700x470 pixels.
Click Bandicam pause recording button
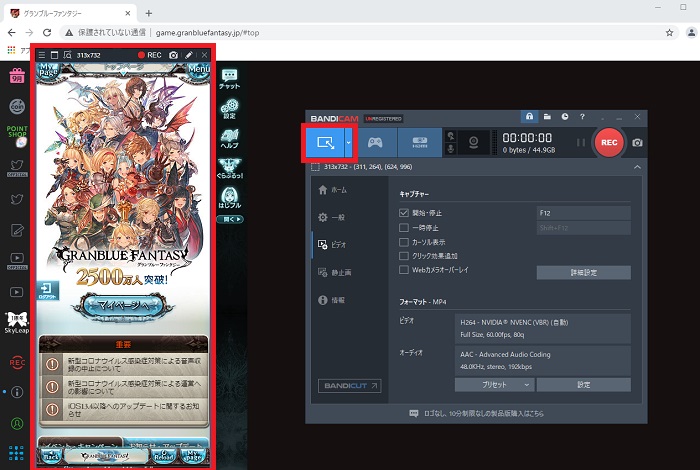click(x=580, y=142)
